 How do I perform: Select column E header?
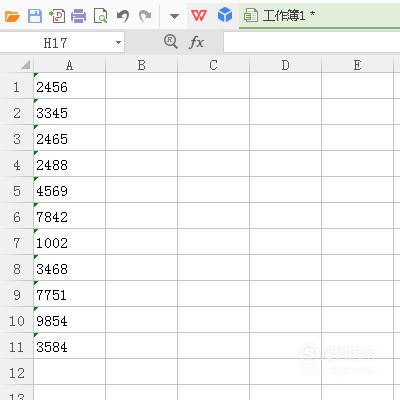(357, 65)
